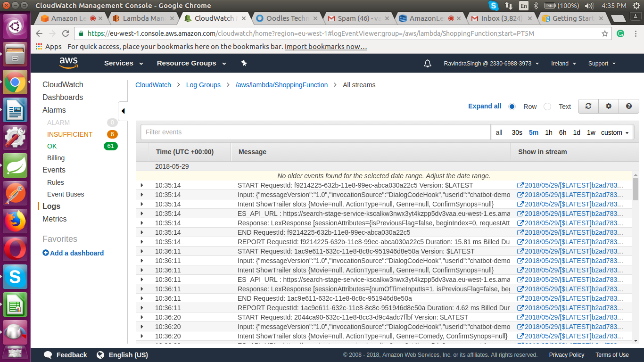Click the browser back arrow

39,33
